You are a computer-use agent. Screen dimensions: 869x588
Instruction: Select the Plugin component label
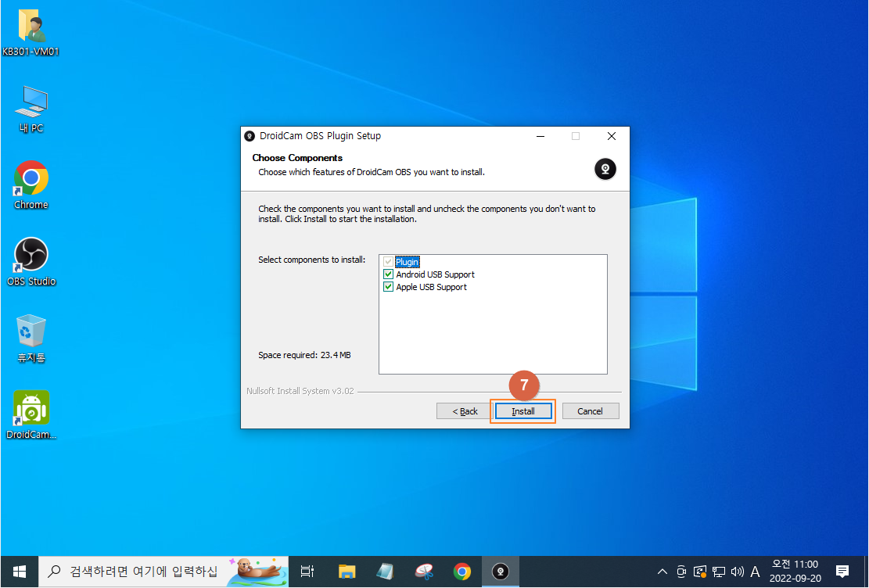tap(408, 262)
